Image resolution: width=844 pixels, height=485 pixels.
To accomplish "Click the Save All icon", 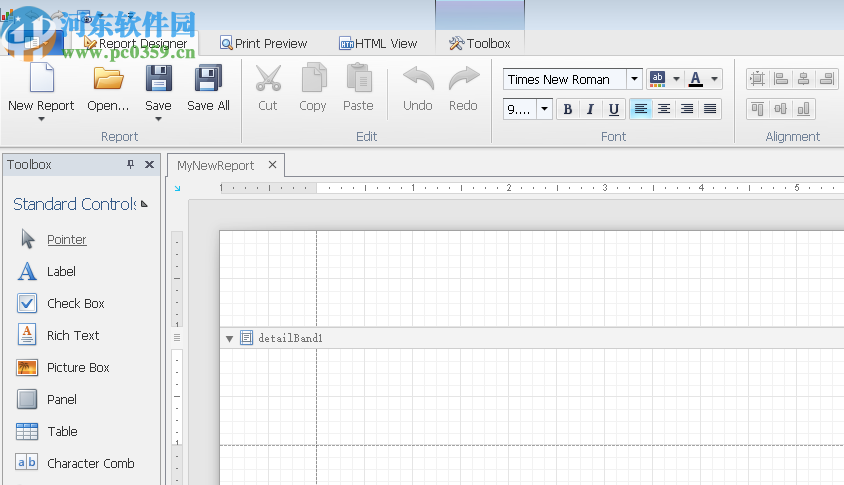I will (x=208, y=78).
